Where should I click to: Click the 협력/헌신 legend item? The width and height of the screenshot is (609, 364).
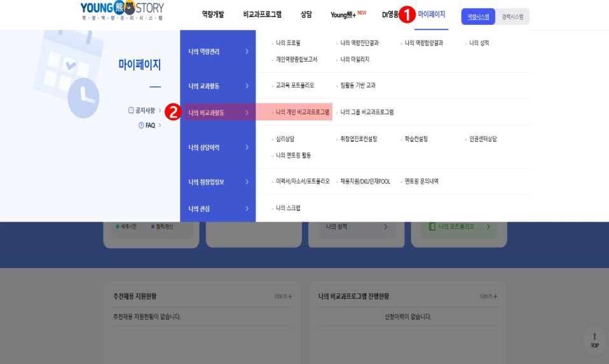click(162, 227)
